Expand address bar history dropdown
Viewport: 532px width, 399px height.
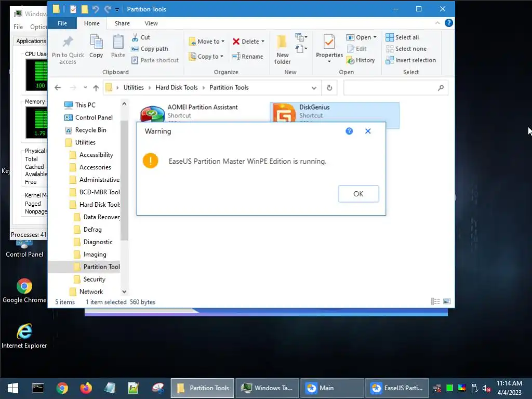(x=314, y=88)
